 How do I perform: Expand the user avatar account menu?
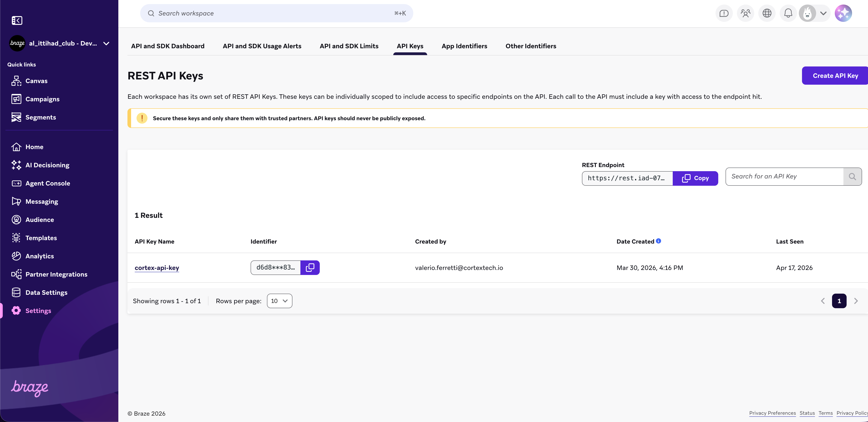tap(823, 13)
